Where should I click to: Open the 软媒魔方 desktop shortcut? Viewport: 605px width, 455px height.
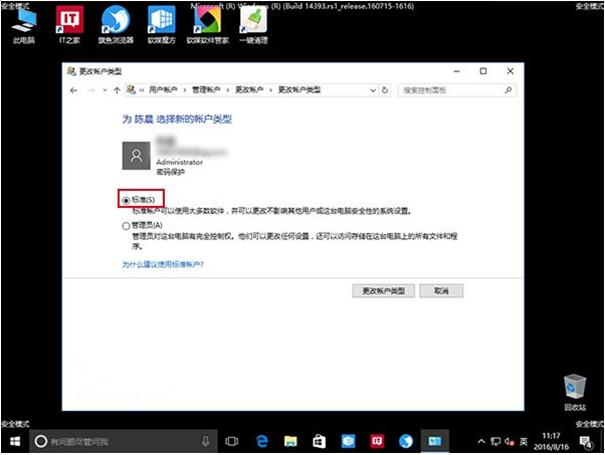pos(161,20)
